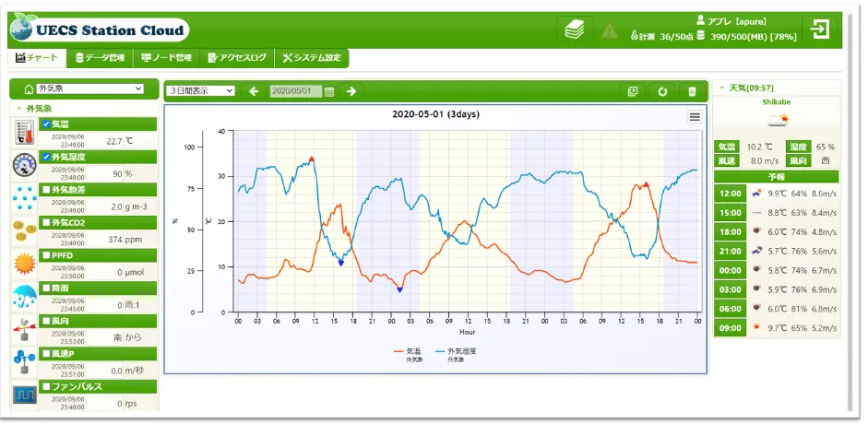Uncheck the 外気湿度 checkbox
Viewport: 868px width, 424px height.
(46, 157)
